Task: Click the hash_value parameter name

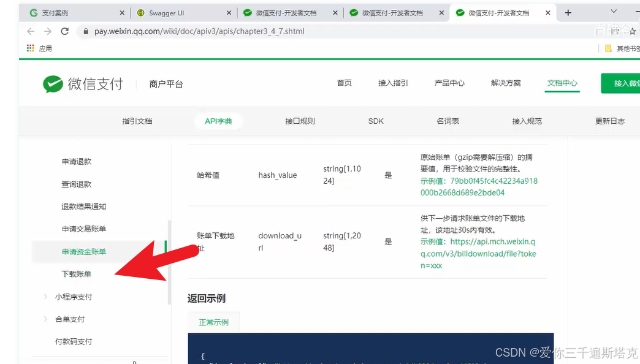Action: pos(278,175)
